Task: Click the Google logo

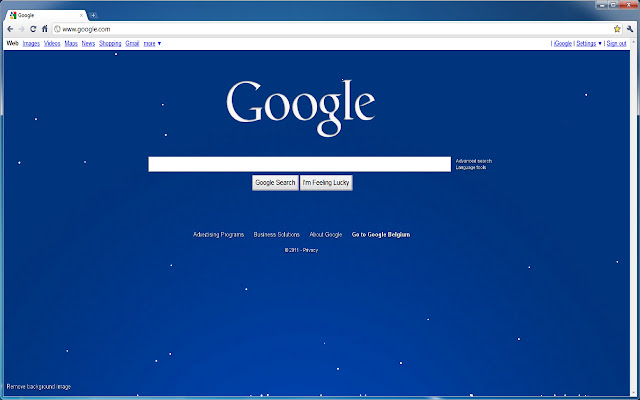Action: click(301, 107)
